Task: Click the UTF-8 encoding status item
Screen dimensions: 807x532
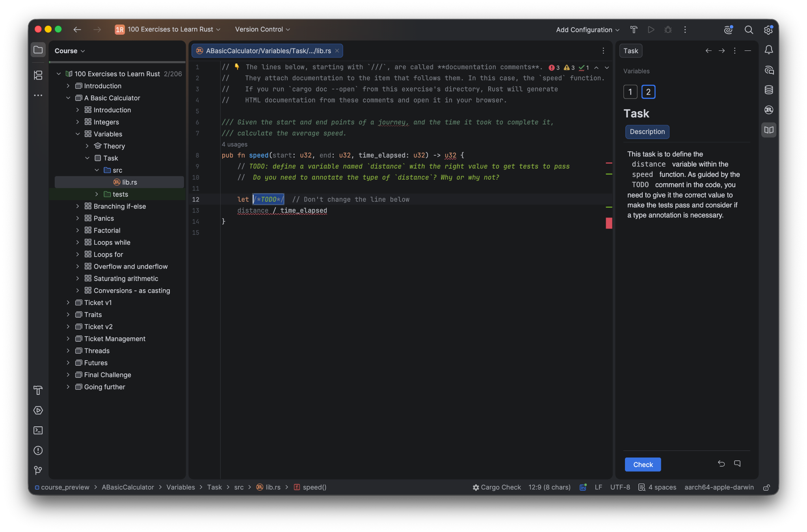Action: [620, 487]
